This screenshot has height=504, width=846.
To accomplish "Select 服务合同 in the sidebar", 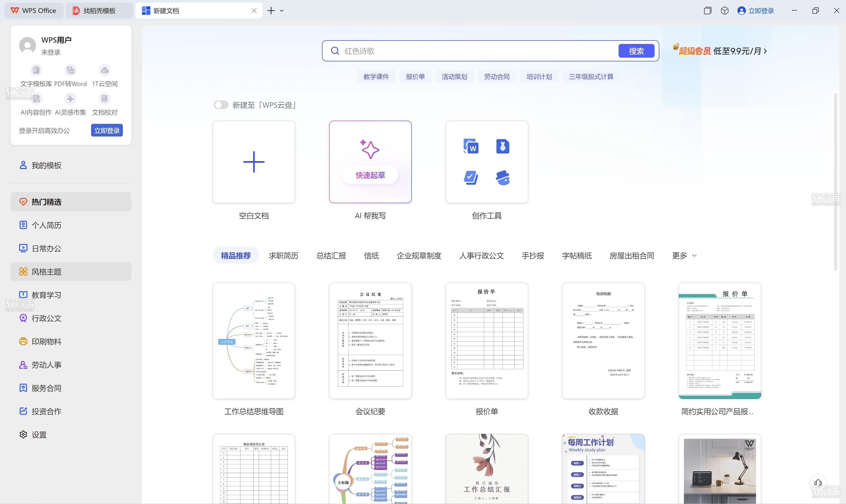I will coord(71,388).
